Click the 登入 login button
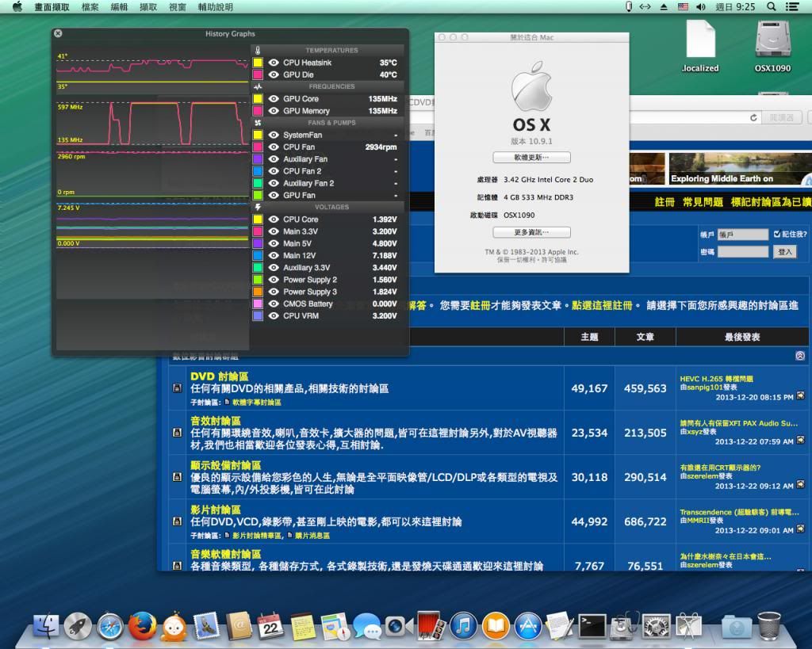The image size is (812, 649). pos(785,251)
